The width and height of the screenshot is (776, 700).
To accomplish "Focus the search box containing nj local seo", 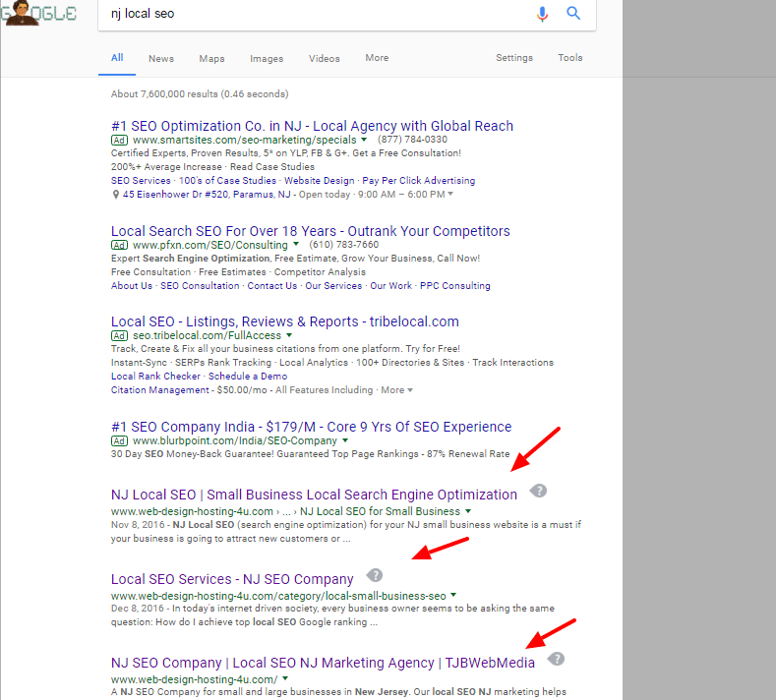I will click(317, 14).
